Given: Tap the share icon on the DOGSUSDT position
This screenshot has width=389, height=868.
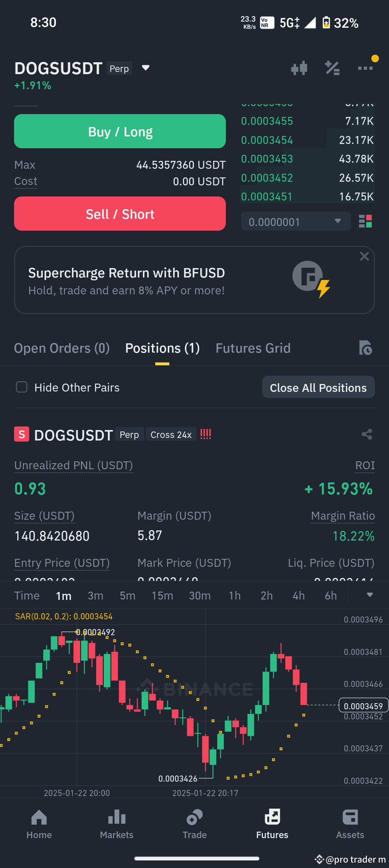Looking at the screenshot, I should point(367,434).
